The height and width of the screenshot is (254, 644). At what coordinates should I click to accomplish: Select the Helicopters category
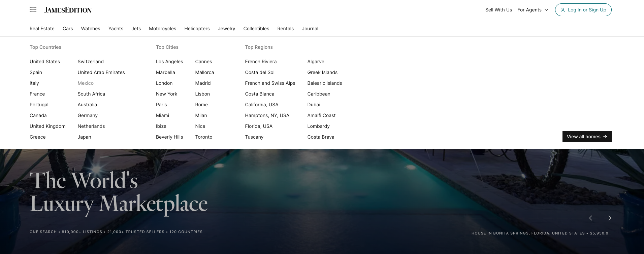pyautogui.click(x=197, y=29)
